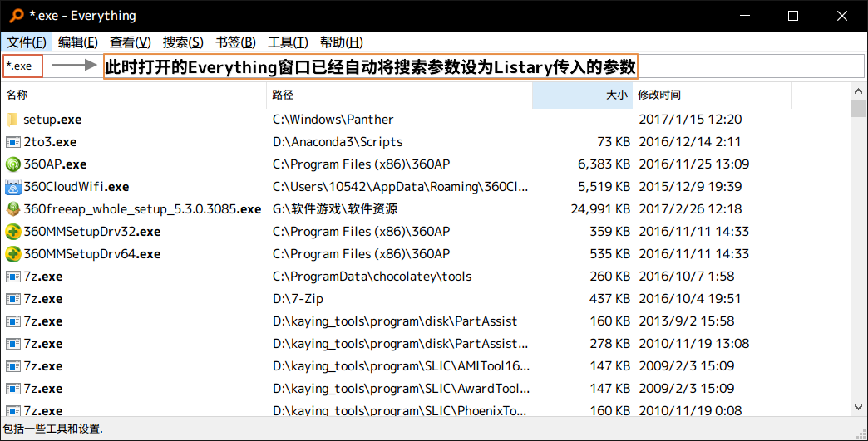Close the Everything window
The height and width of the screenshot is (441, 868).
tap(842, 16)
